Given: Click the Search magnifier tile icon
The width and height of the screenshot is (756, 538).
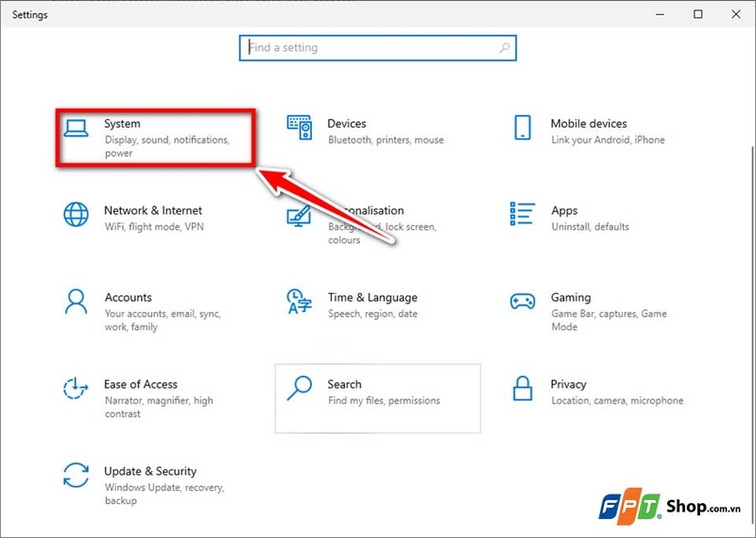Looking at the screenshot, I should pyautogui.click(x=300, y=389).
